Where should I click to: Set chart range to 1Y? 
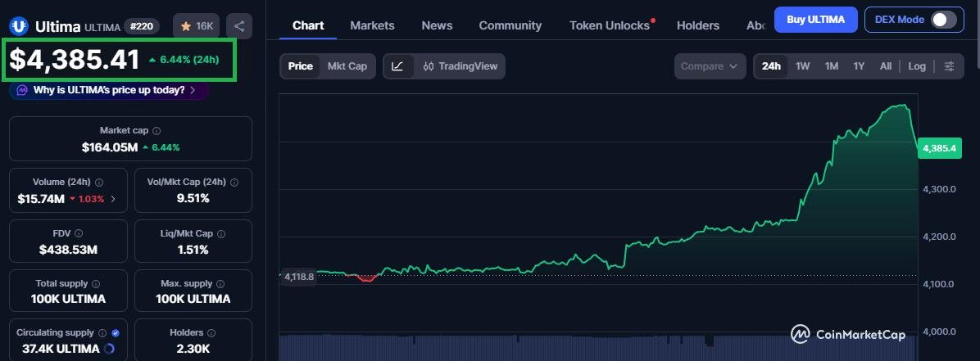click(859, 66)
